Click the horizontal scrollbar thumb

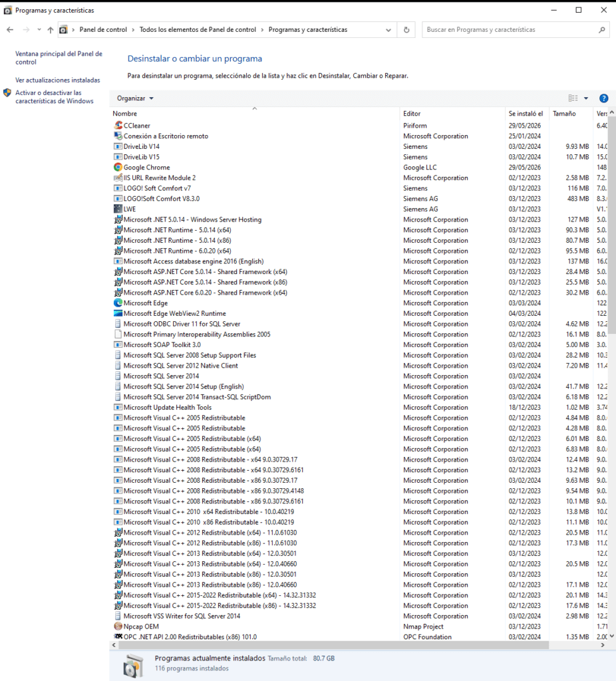(x=333, y=645)
